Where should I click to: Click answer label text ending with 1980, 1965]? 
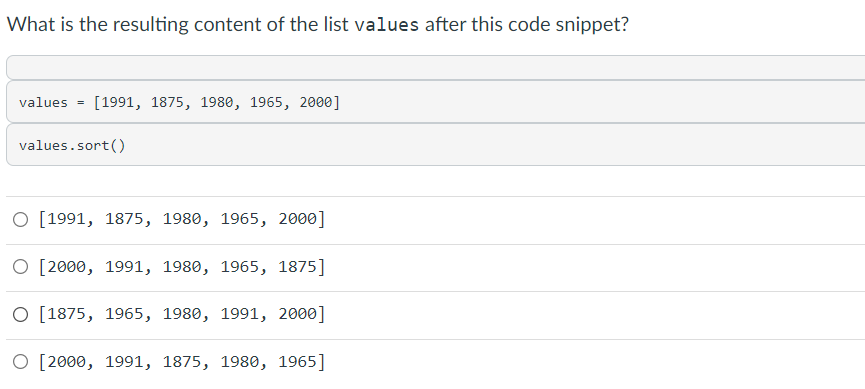click(182, 362)
